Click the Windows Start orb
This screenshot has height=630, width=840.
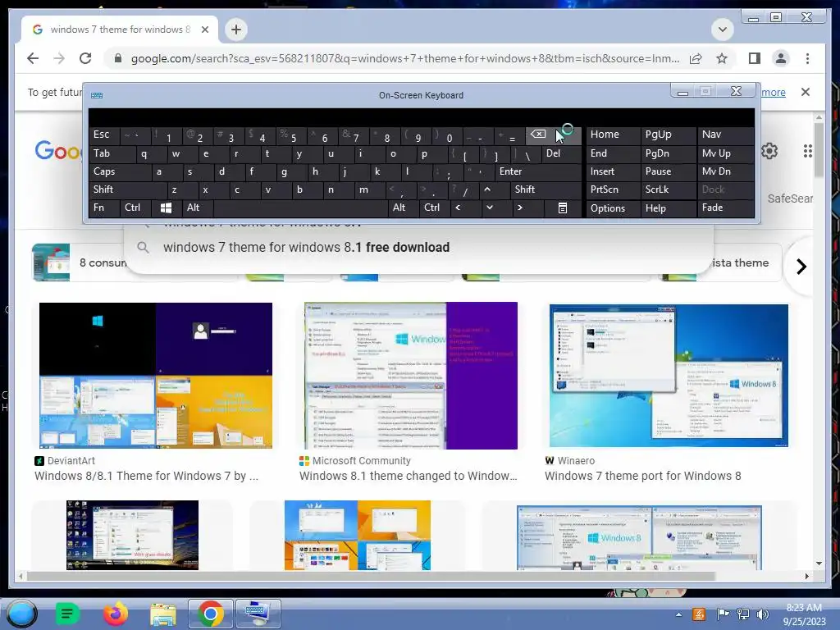tap(21, 614)
